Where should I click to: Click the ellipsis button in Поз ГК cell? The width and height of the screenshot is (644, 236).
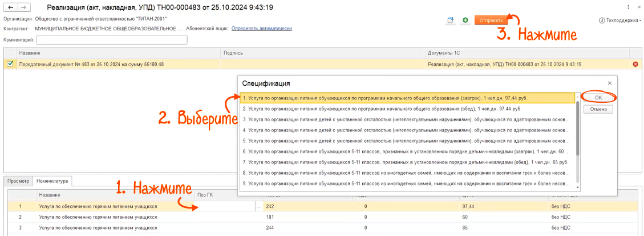tap(260, 206)
